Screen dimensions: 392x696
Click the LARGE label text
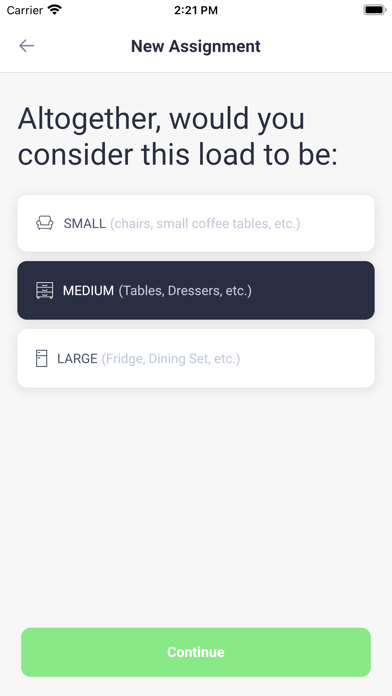click(x=77, y=359)
